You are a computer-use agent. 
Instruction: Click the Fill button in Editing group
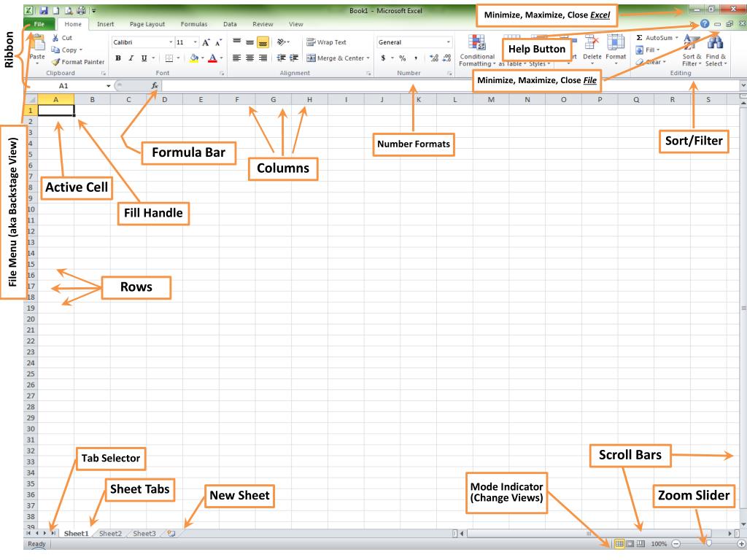click(648, 50)
